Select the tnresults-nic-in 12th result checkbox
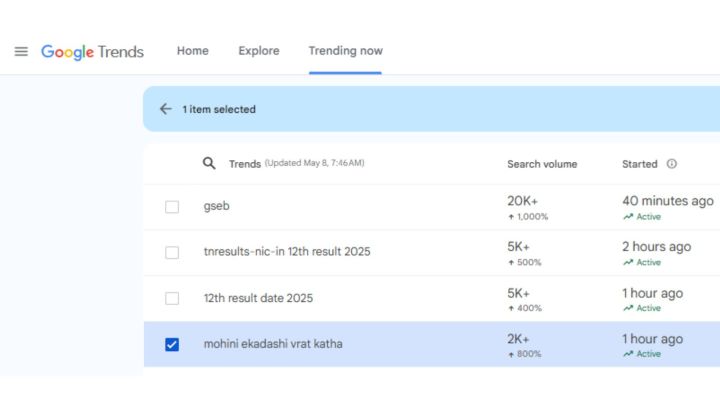Screen dimensions: 720x405 click(172, 252)
